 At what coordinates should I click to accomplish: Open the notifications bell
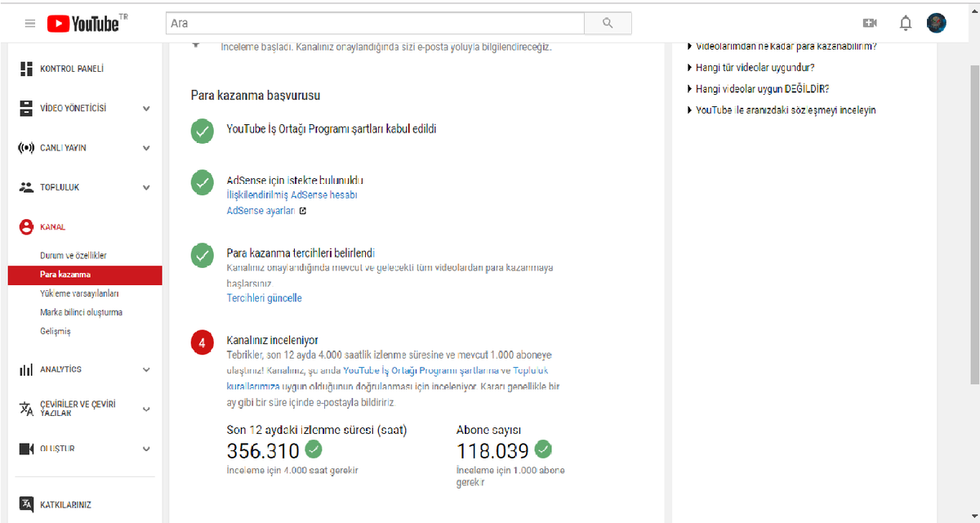pyautogui.click(x=906, y=24)
